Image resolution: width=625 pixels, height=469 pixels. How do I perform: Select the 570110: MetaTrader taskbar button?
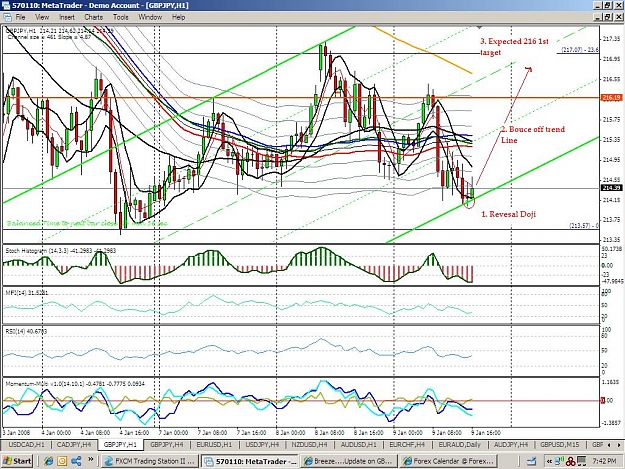coord(250,461)
